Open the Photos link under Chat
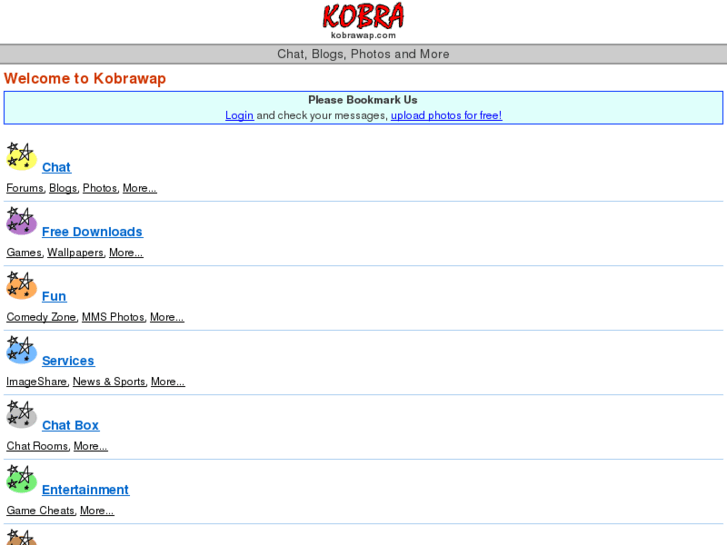This screenshot has height=545, width=727. click(x=100, y=188)
